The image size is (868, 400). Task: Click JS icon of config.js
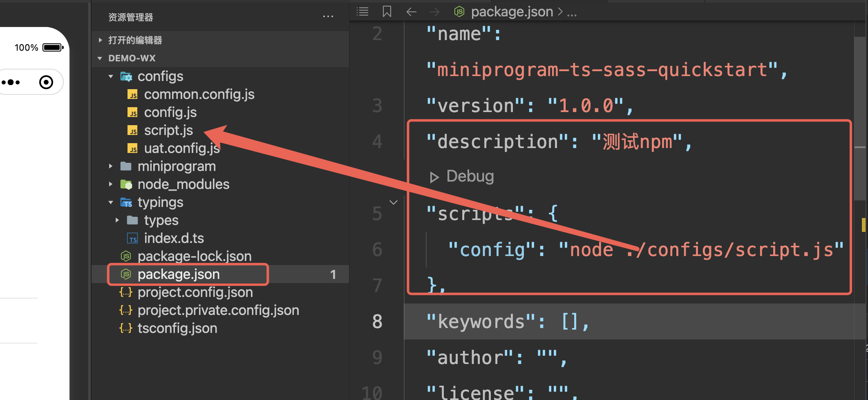click(132, 112)
